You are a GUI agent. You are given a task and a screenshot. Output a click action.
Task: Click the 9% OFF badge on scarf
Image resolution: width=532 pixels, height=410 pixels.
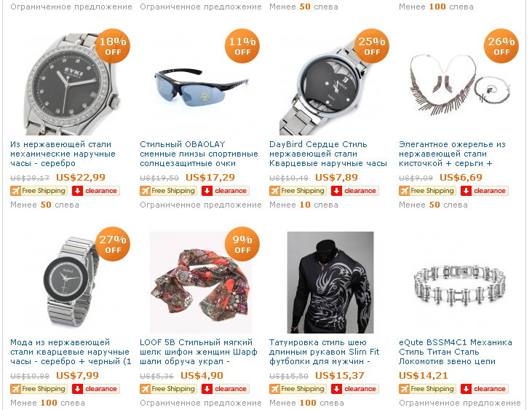(242, 244)
